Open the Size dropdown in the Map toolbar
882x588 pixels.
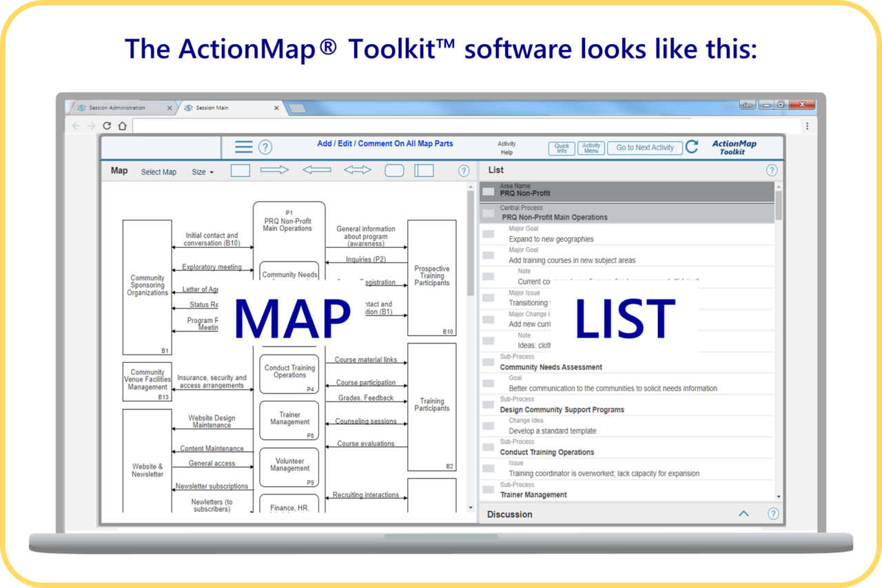coord(202,171)
